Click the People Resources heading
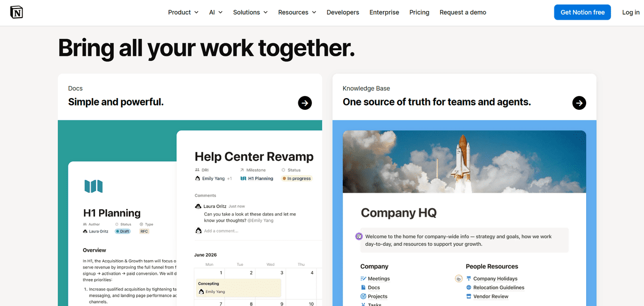Image resolution: width=644 pixels, height=306 pixels. 492,266
